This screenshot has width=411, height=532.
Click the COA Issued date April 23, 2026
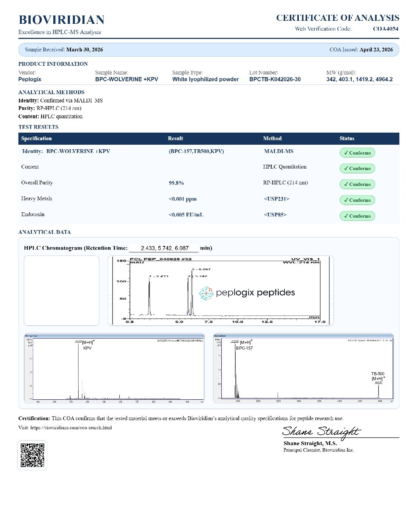coord(376,49)
